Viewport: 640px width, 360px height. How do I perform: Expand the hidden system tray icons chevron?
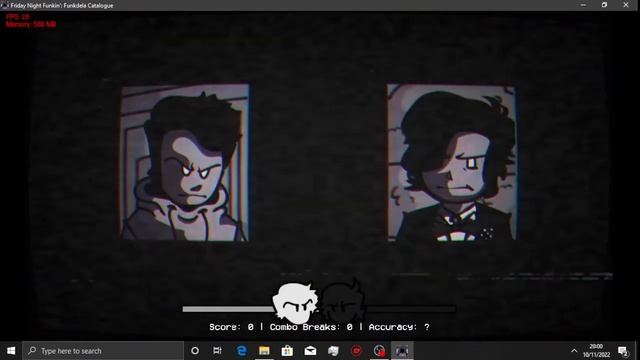coord(574,351)
